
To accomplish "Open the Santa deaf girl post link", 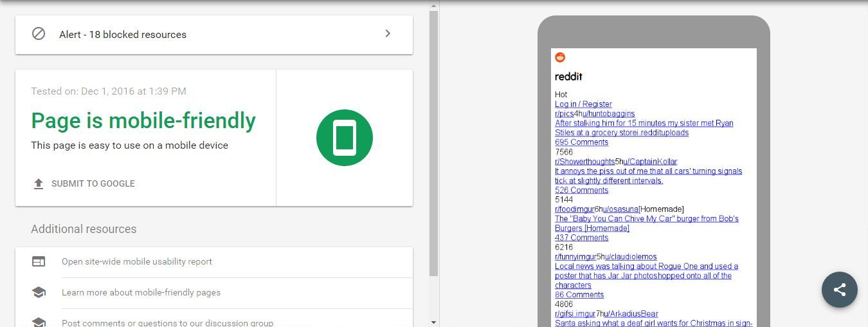I will (653, 323).
